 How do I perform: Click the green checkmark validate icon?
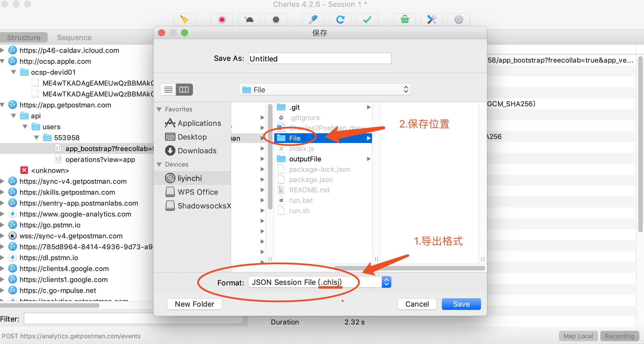point(367,20)
